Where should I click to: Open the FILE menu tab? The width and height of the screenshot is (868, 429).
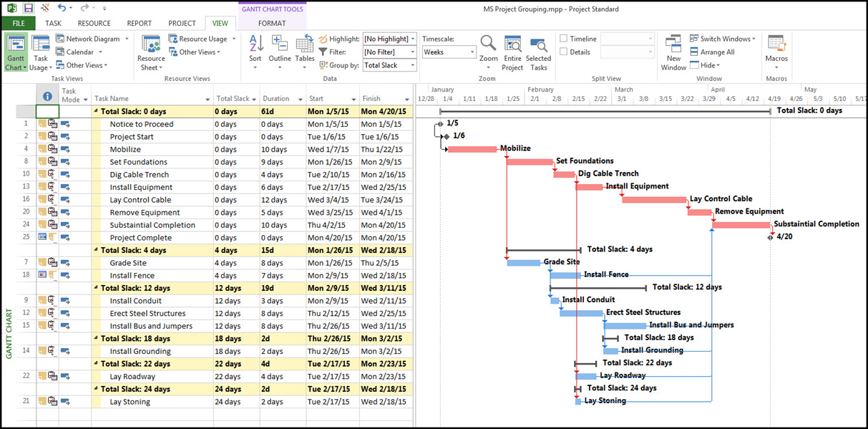19,23
